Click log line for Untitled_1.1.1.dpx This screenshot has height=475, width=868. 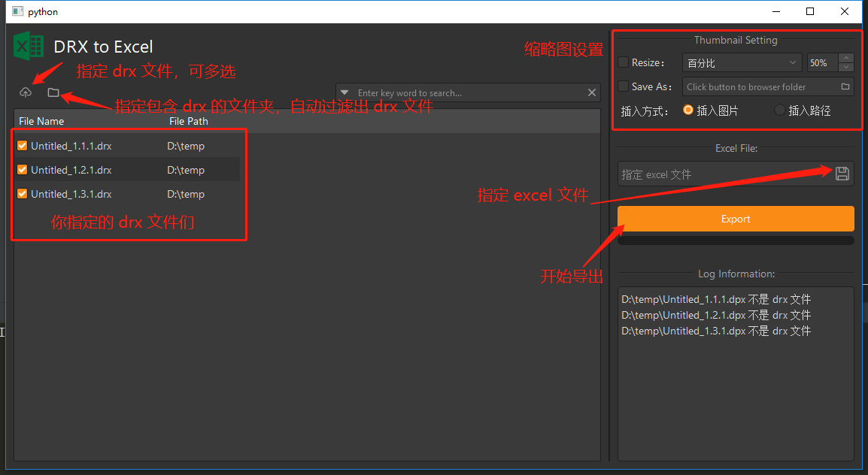pos(716,299)
